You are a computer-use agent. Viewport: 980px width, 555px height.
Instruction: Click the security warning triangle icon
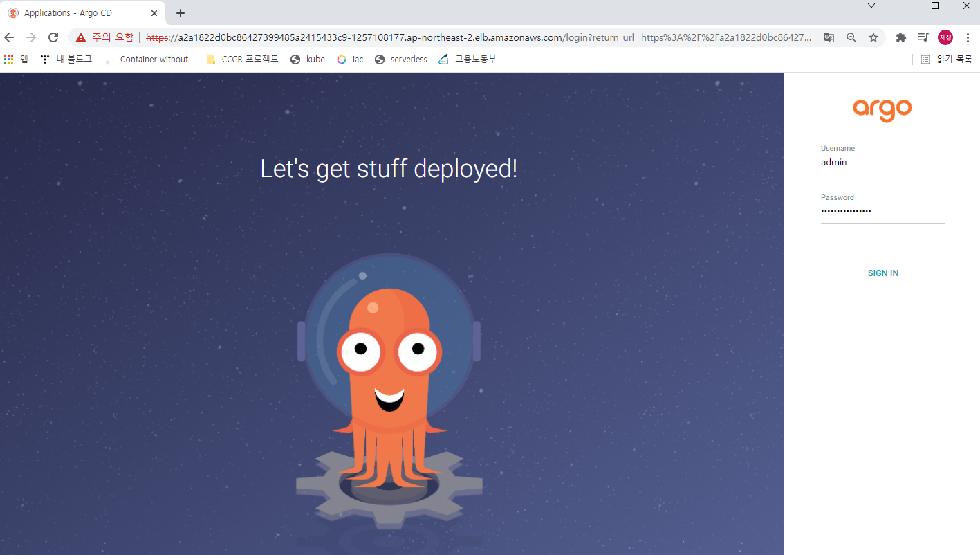(x=82, y=37)
